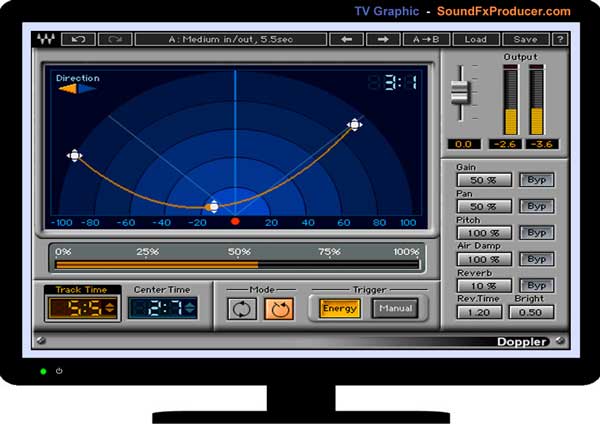Image resolution: width=600 pixels, height=424 pixels.
Task: Click the Air Damp 100 % field
Action: click(x=484, y=259)
